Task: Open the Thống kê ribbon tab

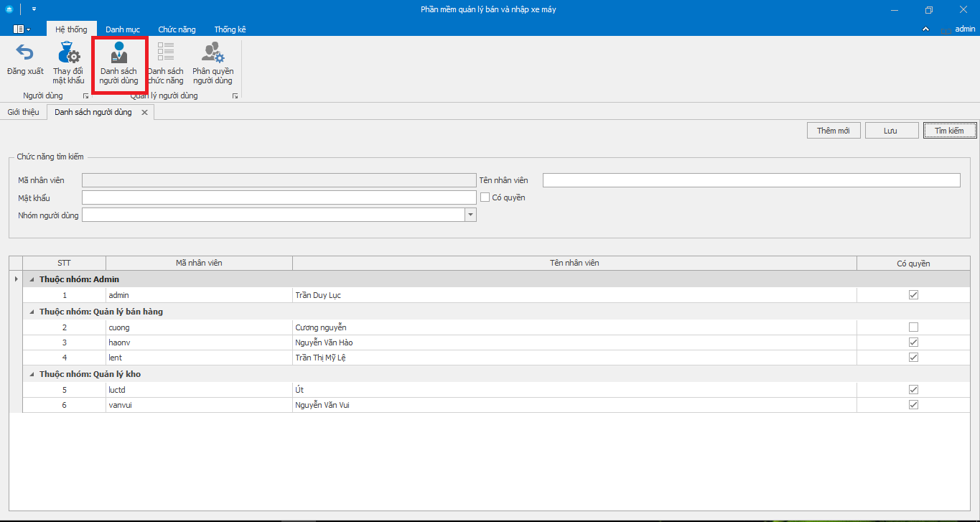Action: [x=230, y=29]
